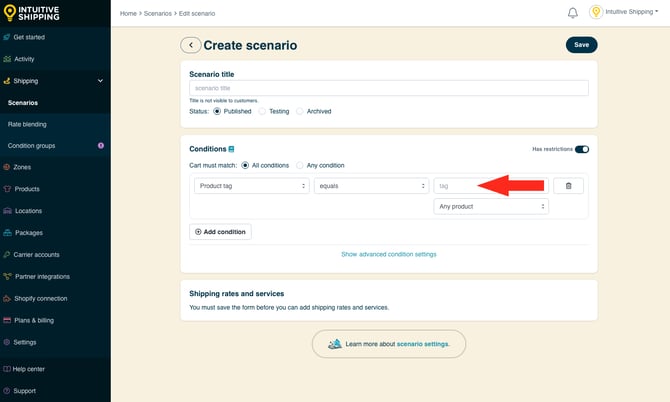Expand the Any product dropdown
The width and height of the screenshot is (670, 402).
coord(491,206)
